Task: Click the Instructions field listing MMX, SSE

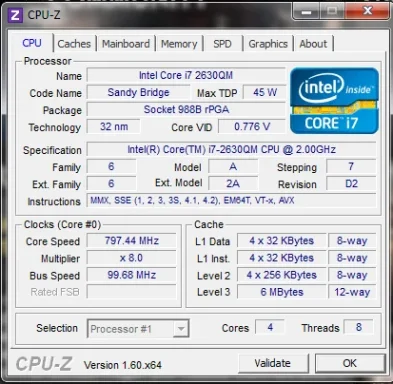Action: 231,201
